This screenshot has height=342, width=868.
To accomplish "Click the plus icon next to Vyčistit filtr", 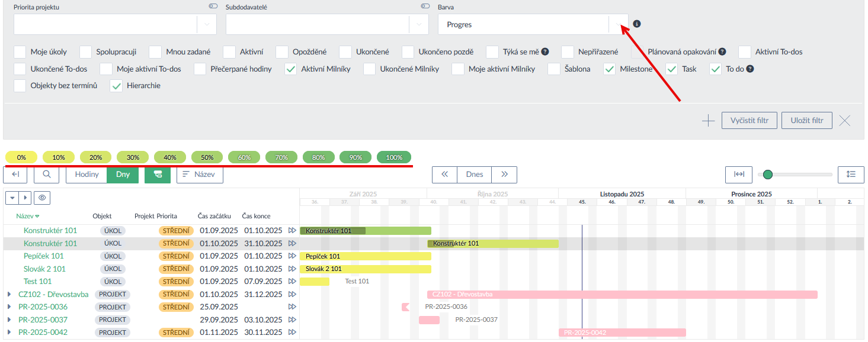I will 708,121.
